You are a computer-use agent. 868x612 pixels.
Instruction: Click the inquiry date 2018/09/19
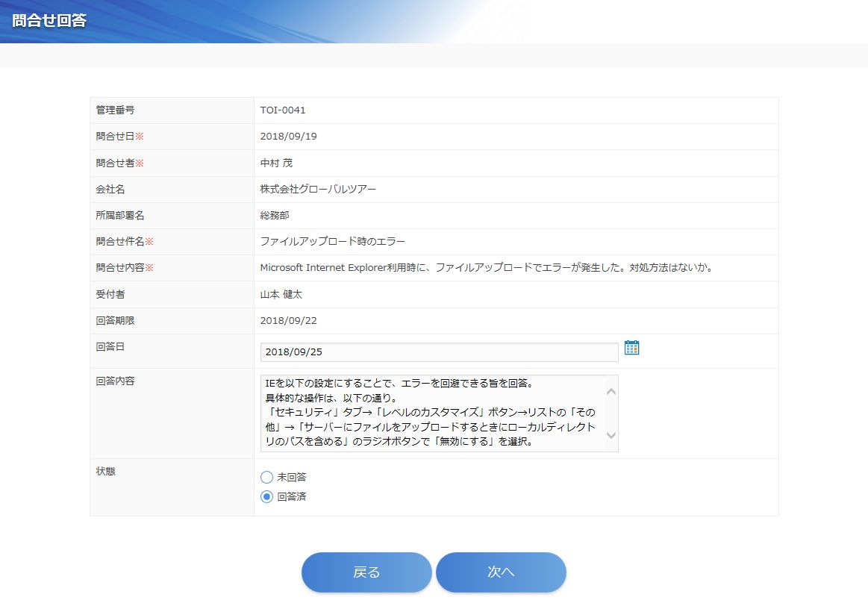tap(284, 137)
